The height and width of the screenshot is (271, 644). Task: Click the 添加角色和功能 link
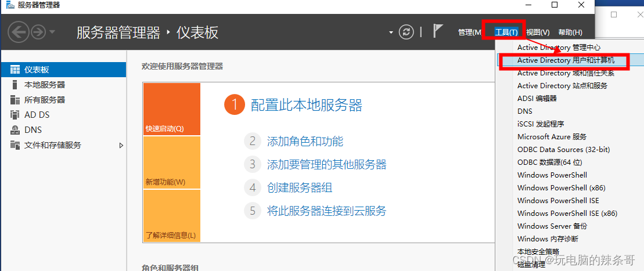305,142
